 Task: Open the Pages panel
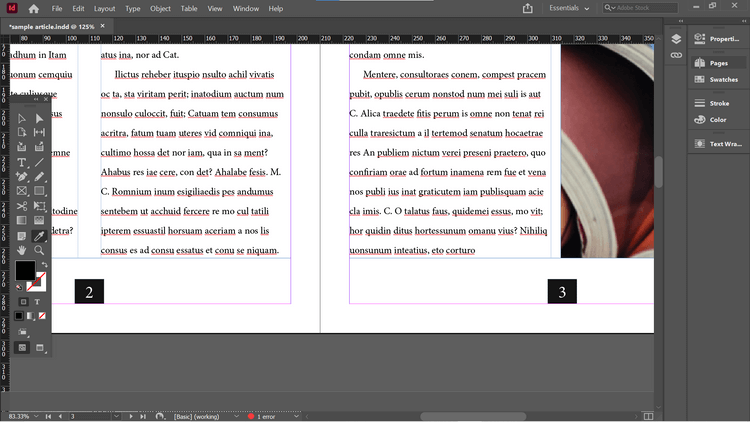point(718,63)
